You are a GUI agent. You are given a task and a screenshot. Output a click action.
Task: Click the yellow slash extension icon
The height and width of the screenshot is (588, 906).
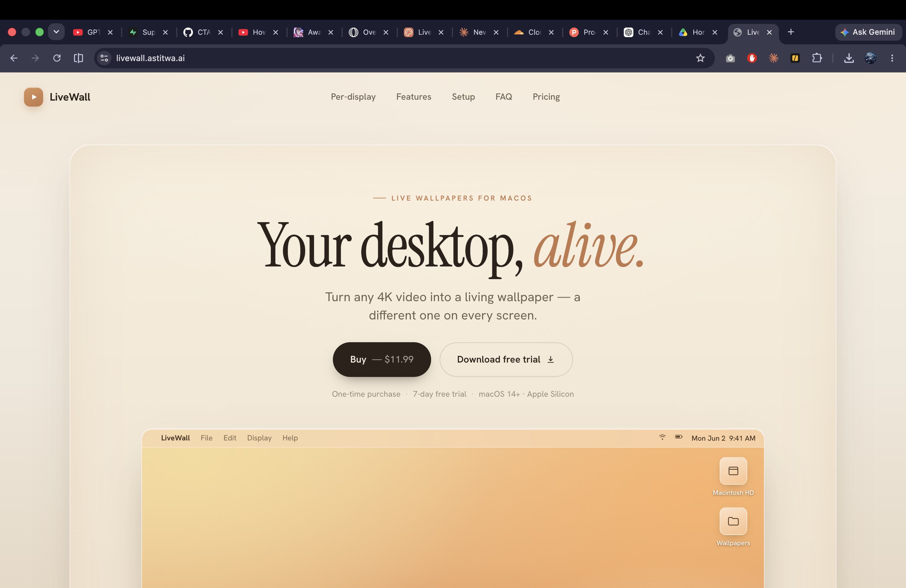795,58
